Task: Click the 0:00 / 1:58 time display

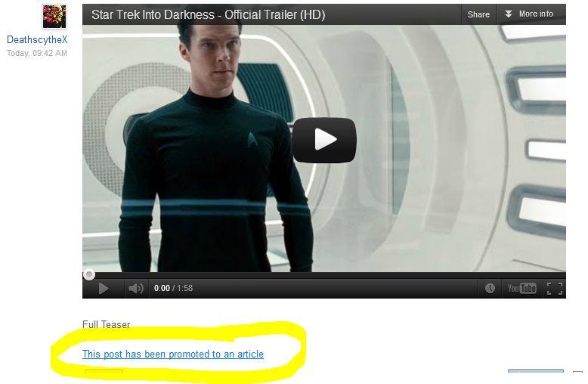Action: [x=173, y=288]
